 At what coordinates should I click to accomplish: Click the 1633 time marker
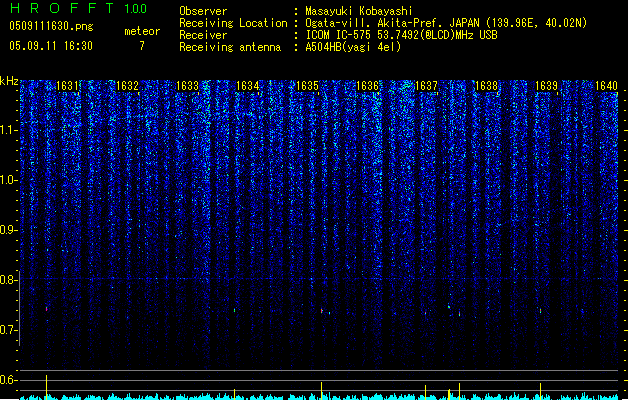coord(187,86)
